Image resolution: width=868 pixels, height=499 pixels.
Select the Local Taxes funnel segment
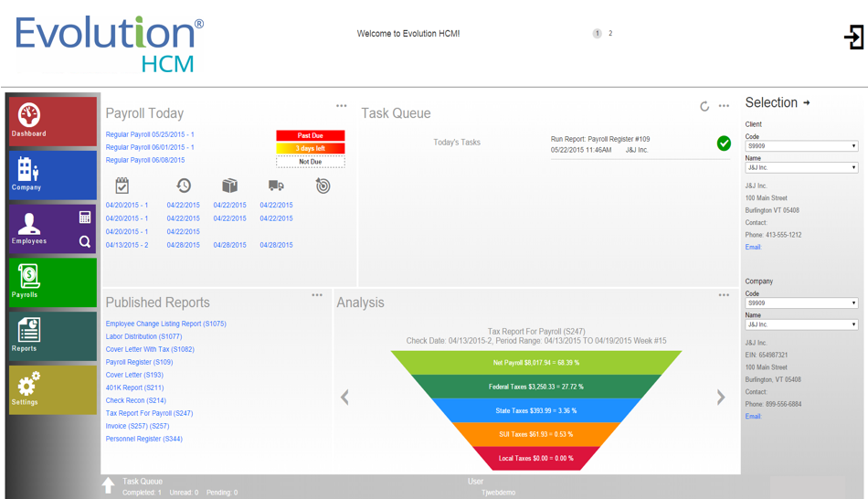(x=535, y=458)
